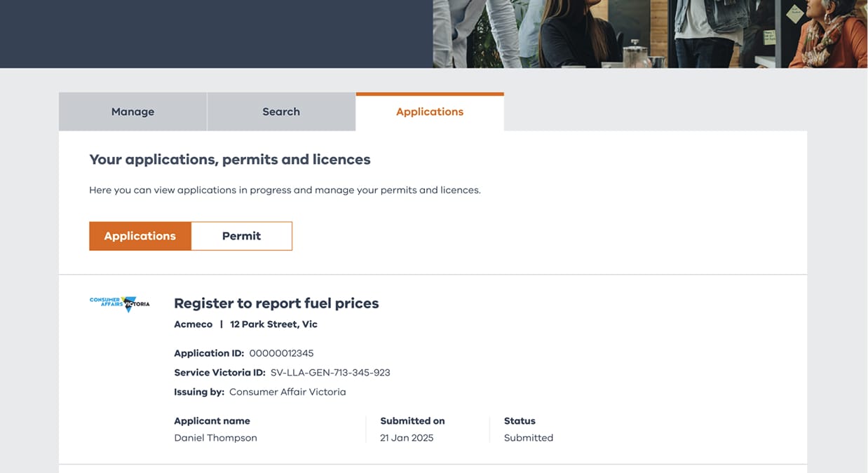Switch the view to Permit
The image size is (868, 473).
[x=241, y=236]
